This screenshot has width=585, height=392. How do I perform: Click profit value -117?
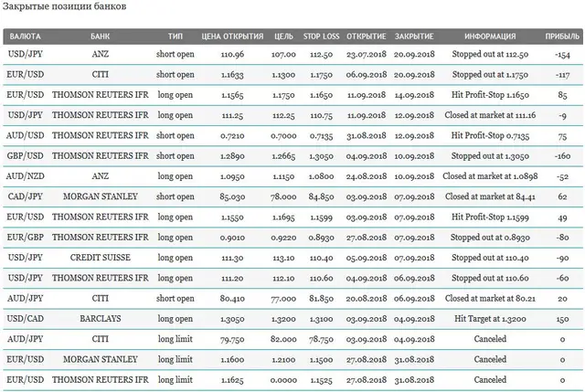(562, 75)
